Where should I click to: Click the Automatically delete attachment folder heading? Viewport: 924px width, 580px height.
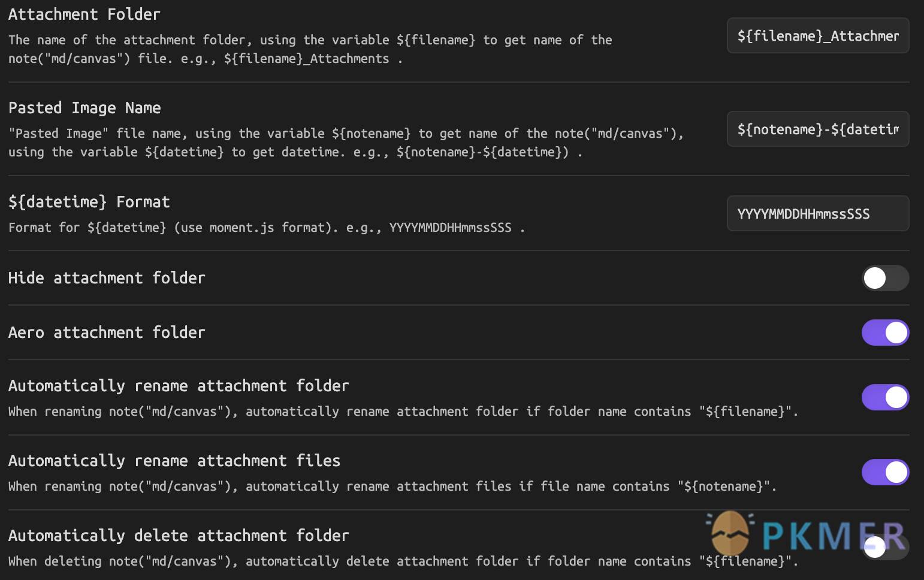pyautogui.click(x=179, y=536)
